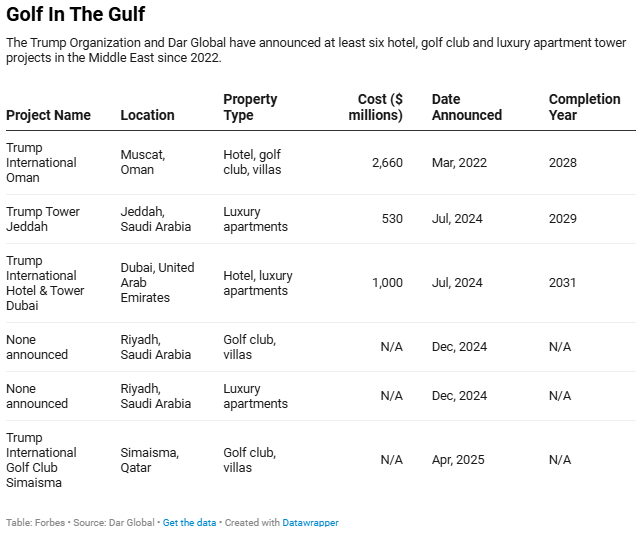Select the "Date Announced" column header

tap(466, 107)
